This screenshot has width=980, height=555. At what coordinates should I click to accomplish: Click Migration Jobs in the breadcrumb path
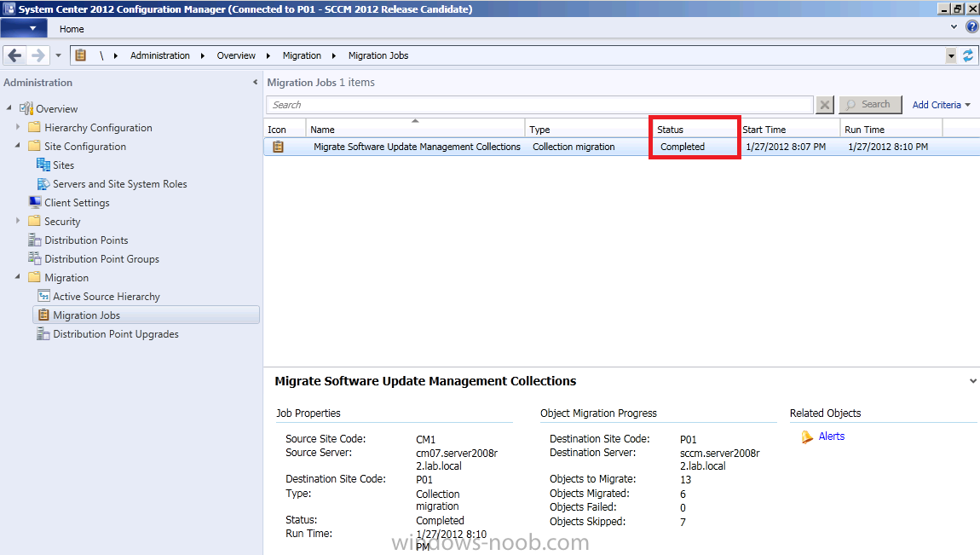pos(378,55)
